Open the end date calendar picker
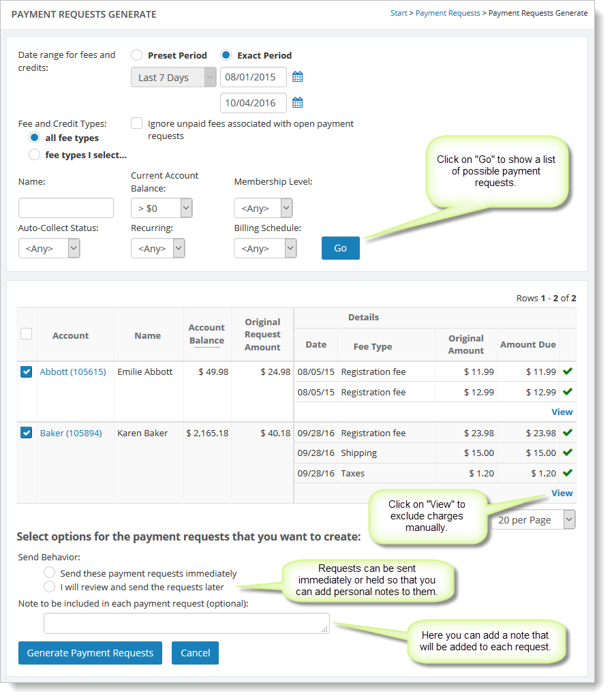The image size is (612, 700). click(x=297, y=103)
